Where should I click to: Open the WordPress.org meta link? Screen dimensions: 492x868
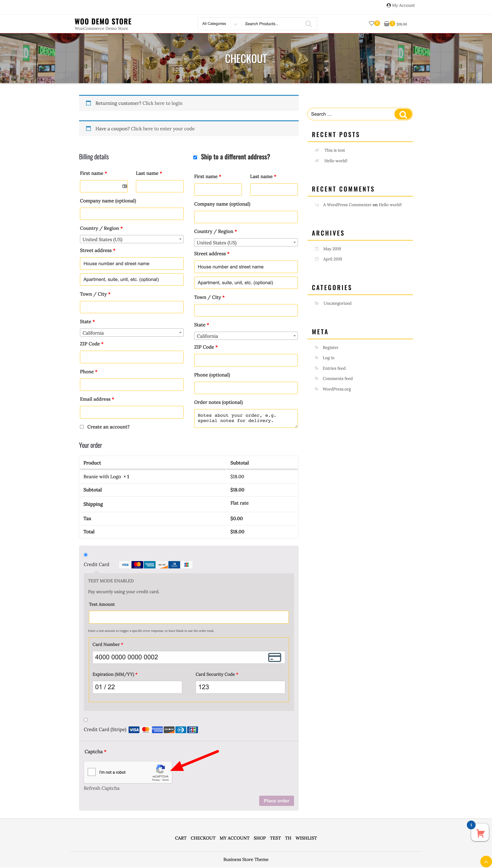tap(336, 389)
